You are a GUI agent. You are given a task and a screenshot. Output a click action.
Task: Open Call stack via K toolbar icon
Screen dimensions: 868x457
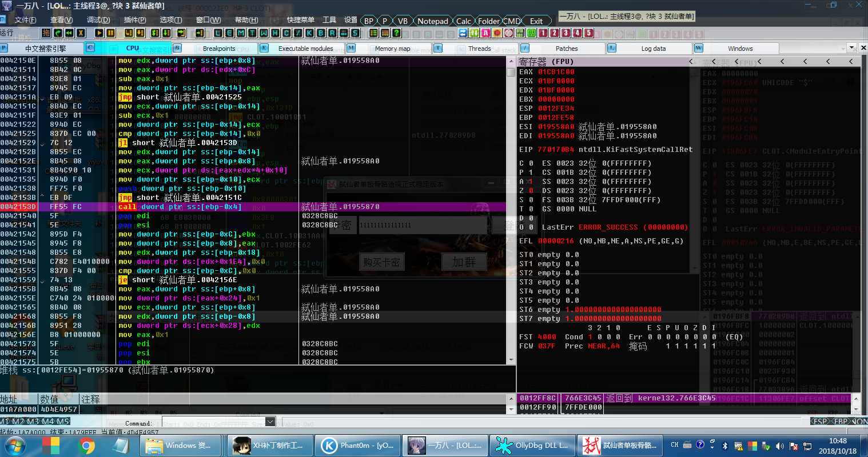point(309,33)
